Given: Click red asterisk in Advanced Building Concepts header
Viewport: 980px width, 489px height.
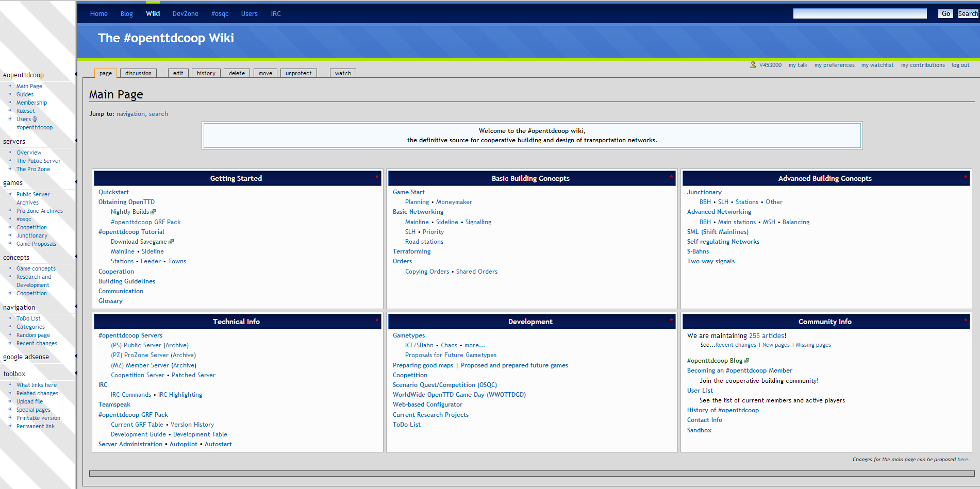Looking at the screenshot, I should coord(966,177).
